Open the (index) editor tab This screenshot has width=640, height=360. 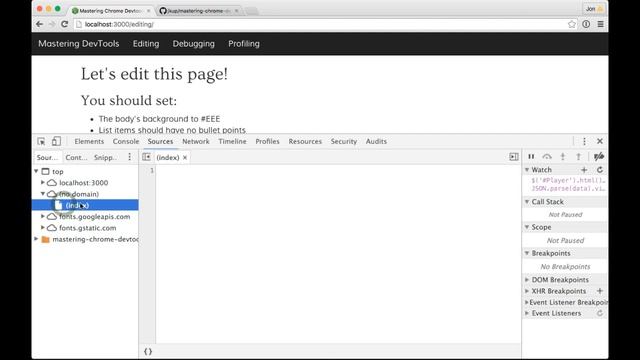tap(168, 158)
